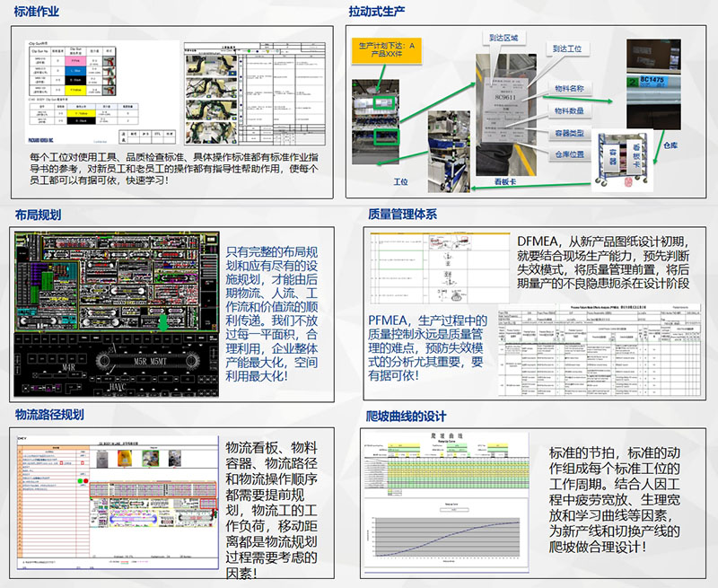Open the PFMEA spreadsheet table image
This screenshot has height=588, width=718.
click(599, 350)
